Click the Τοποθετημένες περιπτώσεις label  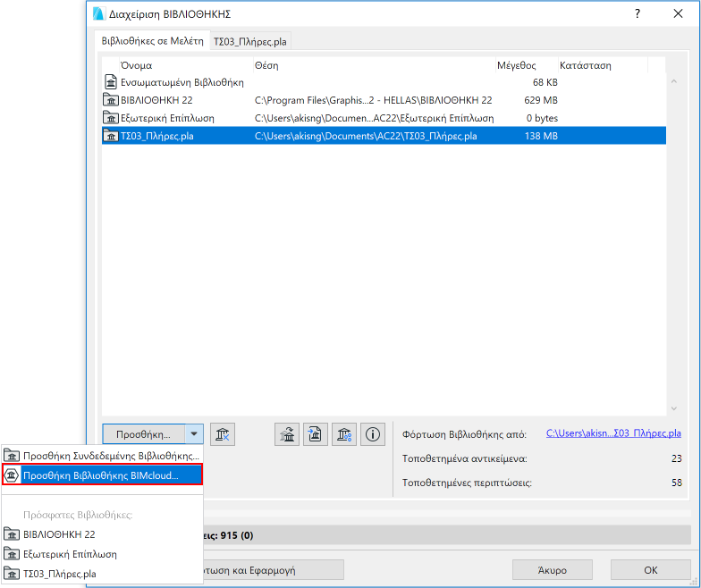coord(467,483)
